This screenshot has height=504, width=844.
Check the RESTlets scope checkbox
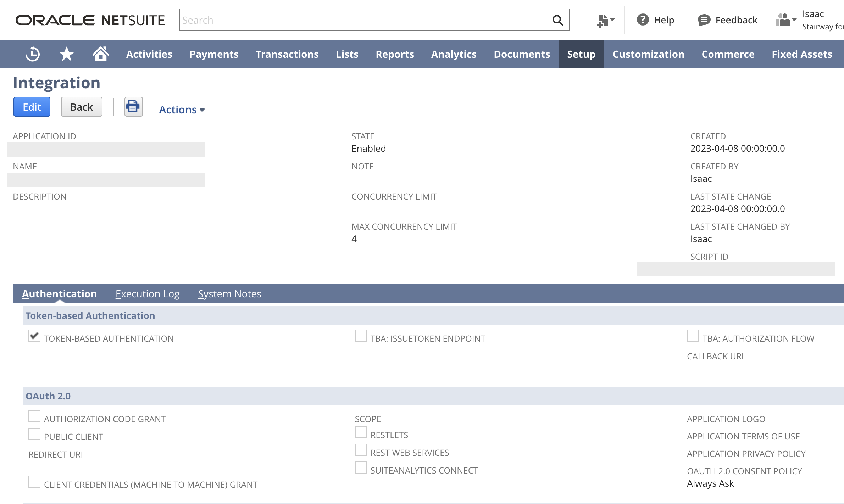coord(361,432)
